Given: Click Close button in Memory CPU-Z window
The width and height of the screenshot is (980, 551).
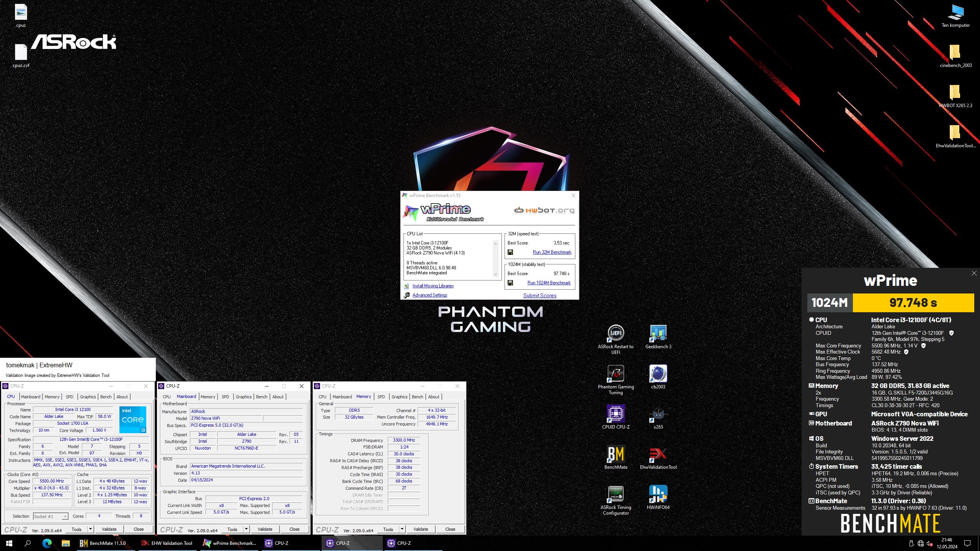Looking at the screenshot, I should 450,529.
